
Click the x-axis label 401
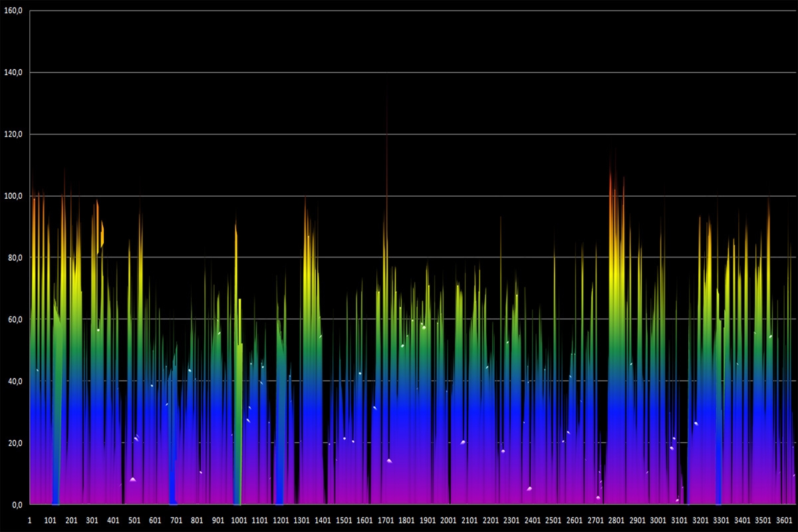[x=114, y=521]
